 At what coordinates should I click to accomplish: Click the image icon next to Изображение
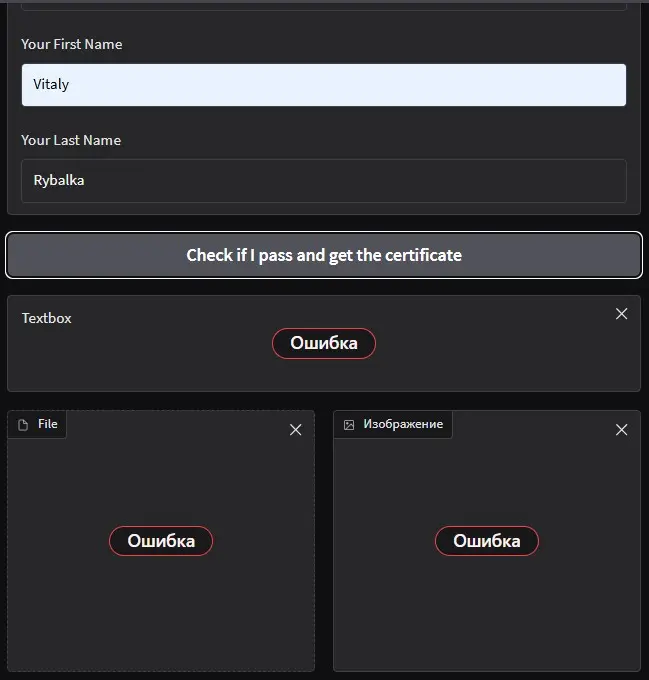(x=349, y=425)
